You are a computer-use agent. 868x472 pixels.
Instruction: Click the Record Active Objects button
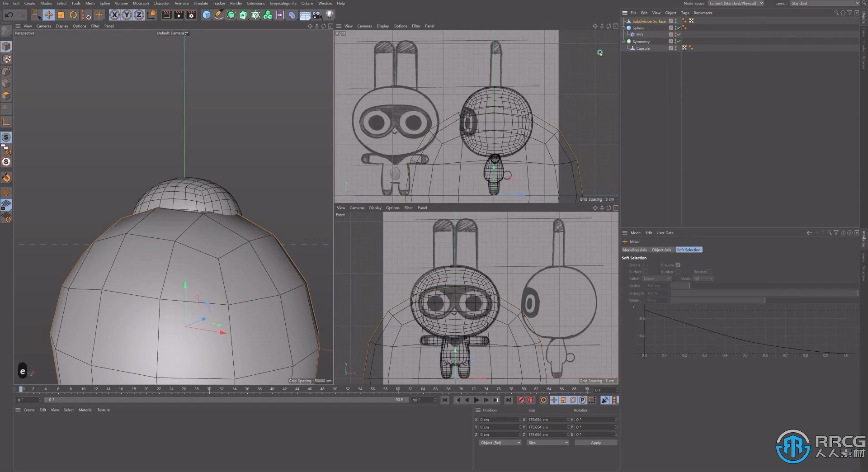(521, 400)
